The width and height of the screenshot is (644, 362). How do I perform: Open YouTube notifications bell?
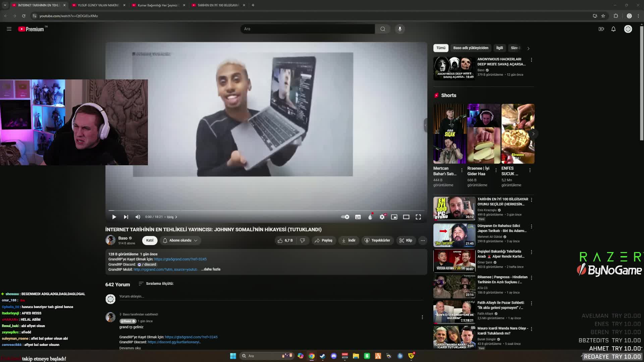613,29
